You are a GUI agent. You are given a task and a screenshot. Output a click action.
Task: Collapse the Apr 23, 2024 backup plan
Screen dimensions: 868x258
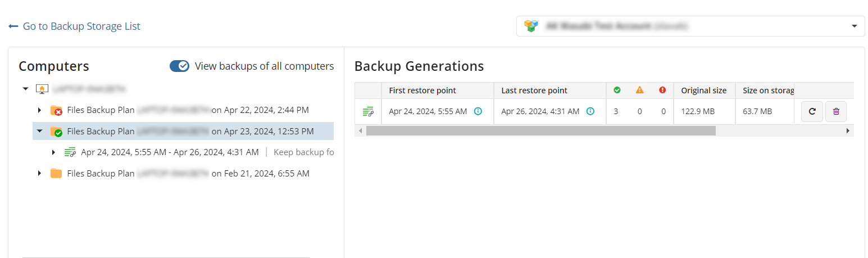click(39, 132)
